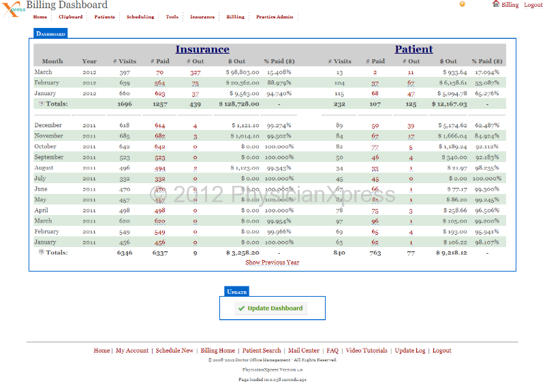This screenshot has height=392, width=545.
Task: Click the orange status icon in header
Action: (463, 4)
